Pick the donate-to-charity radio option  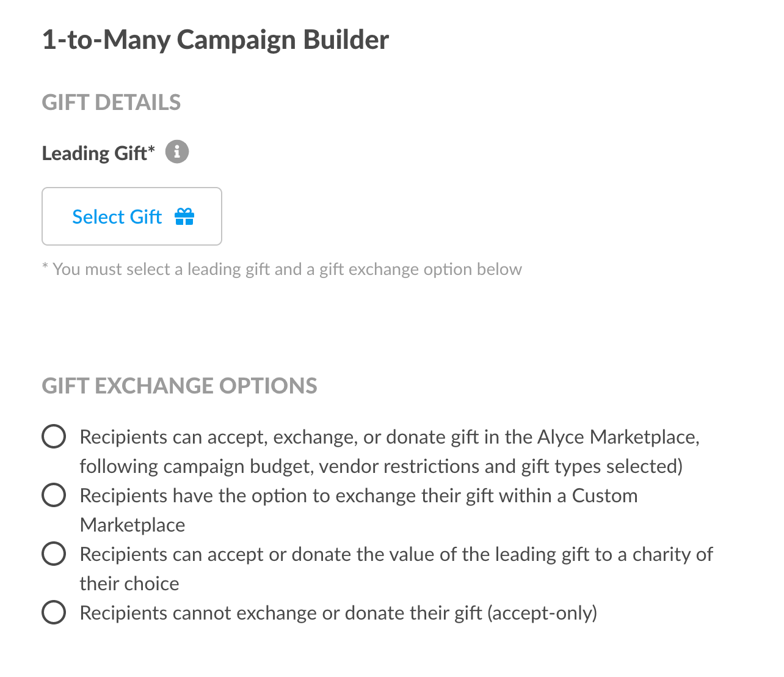pyautogui.click(x=54, y=554)
